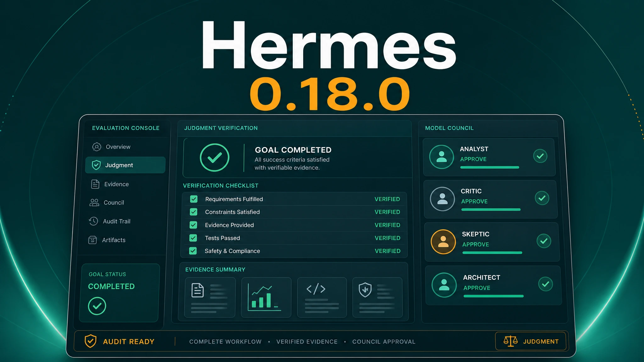Viewport: 644px width, 362px height.
Task: Click the Architect approval checkmark circle
Action: point(546,284)
